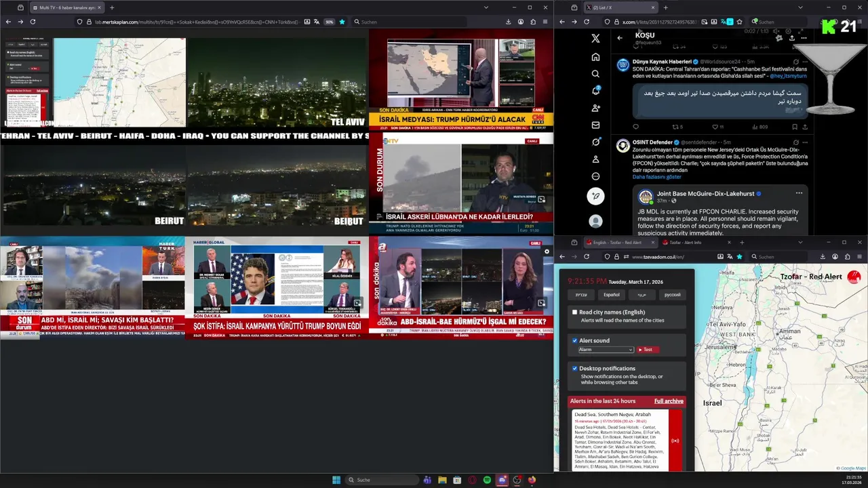Open X Profile icon in sidebar

tap(595, 159)
